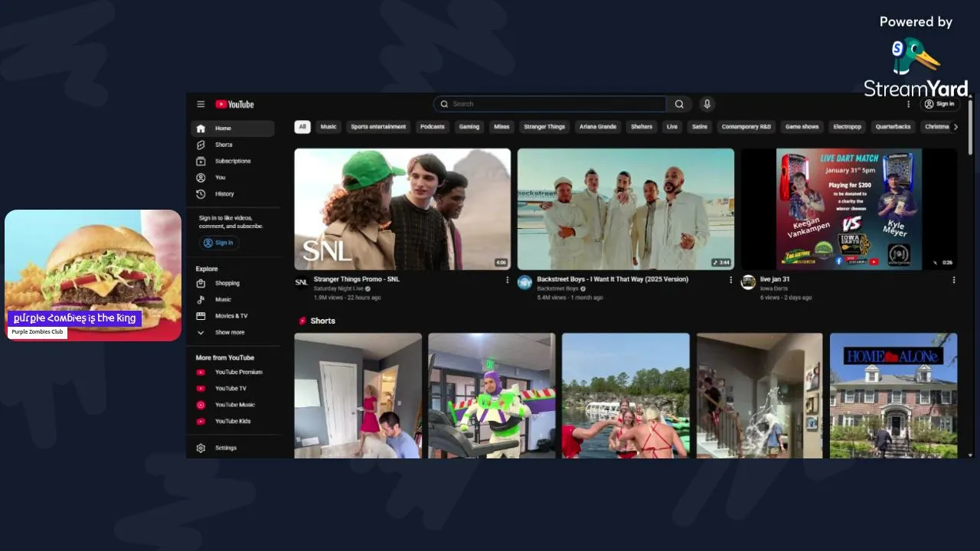Open Settings in the sidebar
The height and width of the screenshot is (551, 980).
pyautogui.click(x=233, y=448)
